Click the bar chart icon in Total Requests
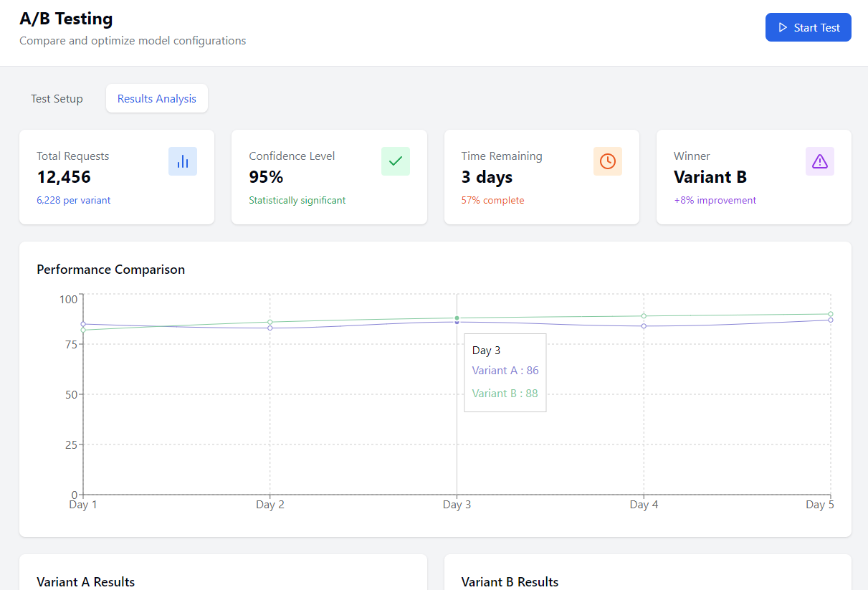The width and height of the screenshot is (868, 590). 182,161
